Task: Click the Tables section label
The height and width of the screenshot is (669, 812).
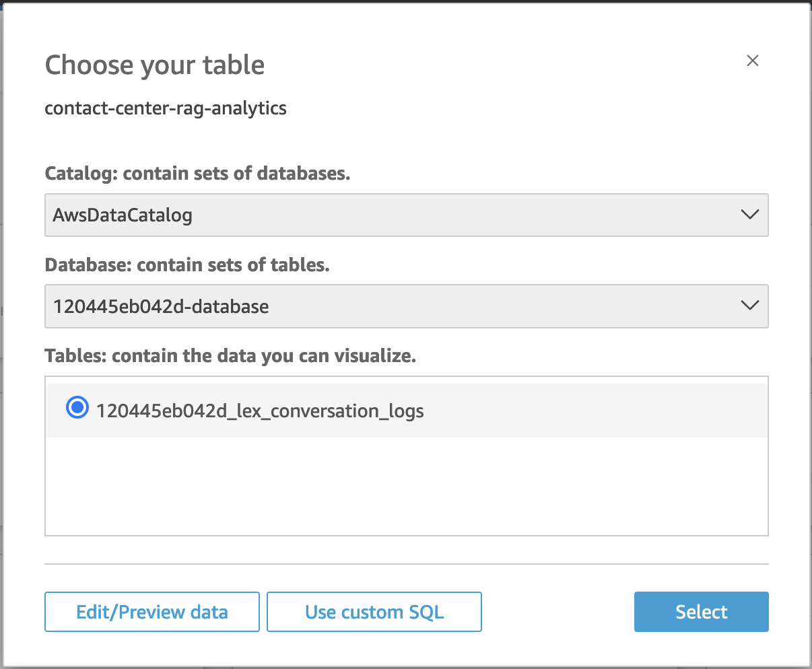Action: click(230, 356)
